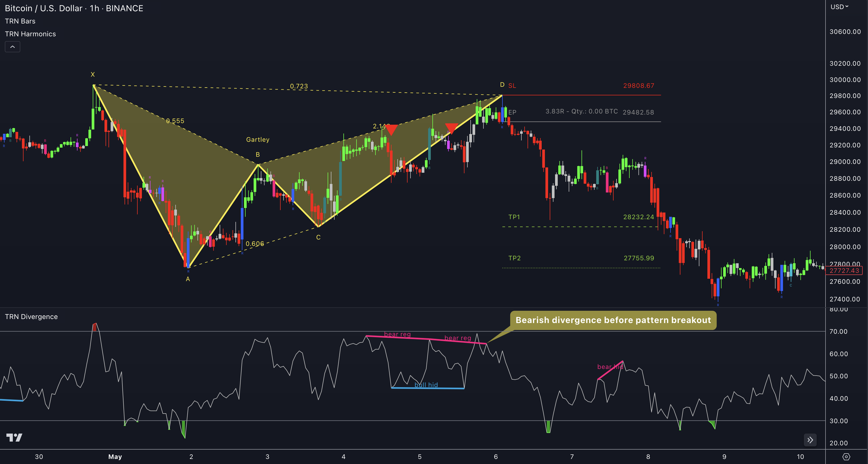The height and width of the screenshot is (464, 868).
Task: Click the second bear reg label near date 6
Action: coord(458,338)
